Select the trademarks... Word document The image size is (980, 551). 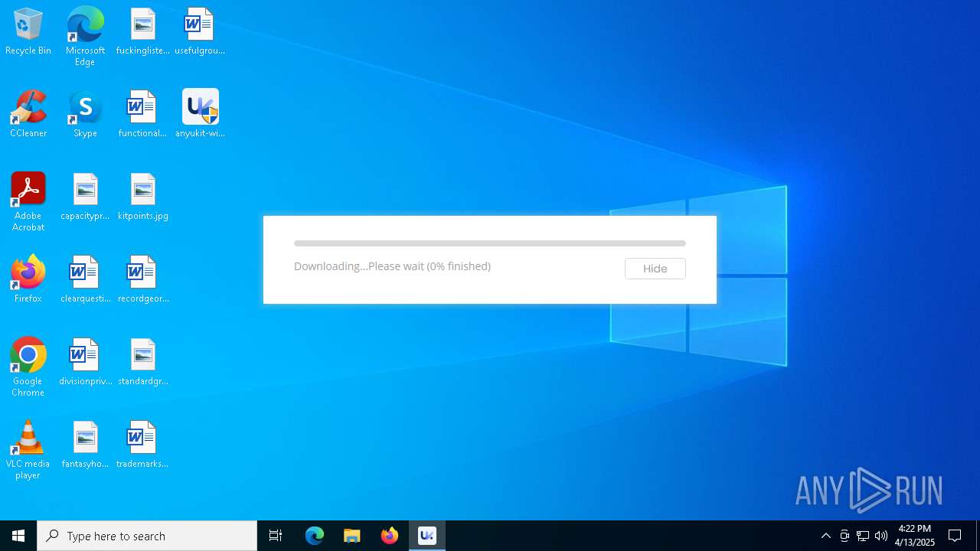[142, 445]
